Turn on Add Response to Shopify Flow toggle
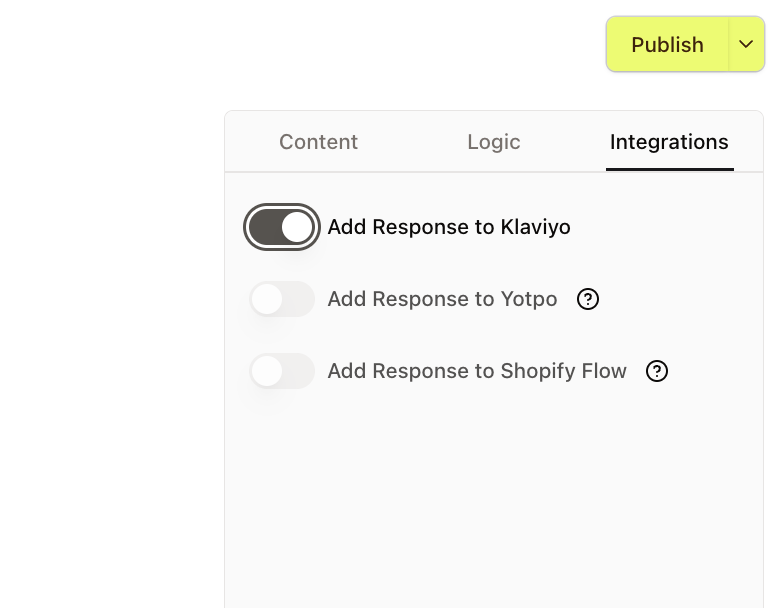Viewport: 780px width, 608px height. point(282,371)
